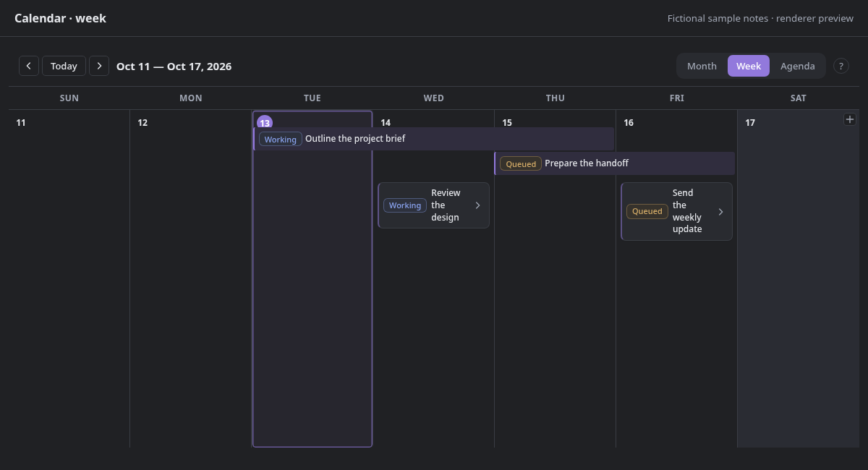Image resolution: width=868 pixels, height=470 pixels.
Task: Open the Prepare the handoff event
Action: tap(615, 163)
